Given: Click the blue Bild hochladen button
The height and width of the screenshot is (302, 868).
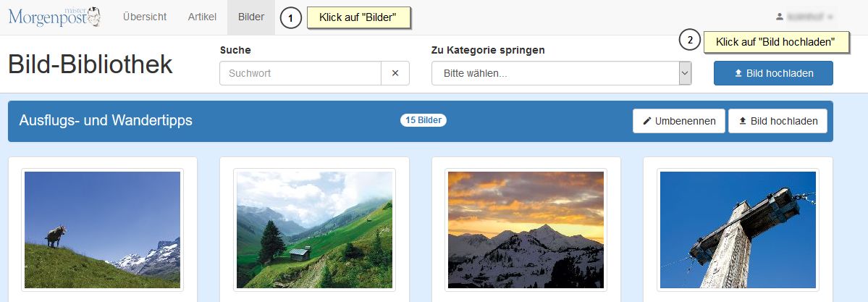Looking at the screenshot, I should (x=773, y=73).
